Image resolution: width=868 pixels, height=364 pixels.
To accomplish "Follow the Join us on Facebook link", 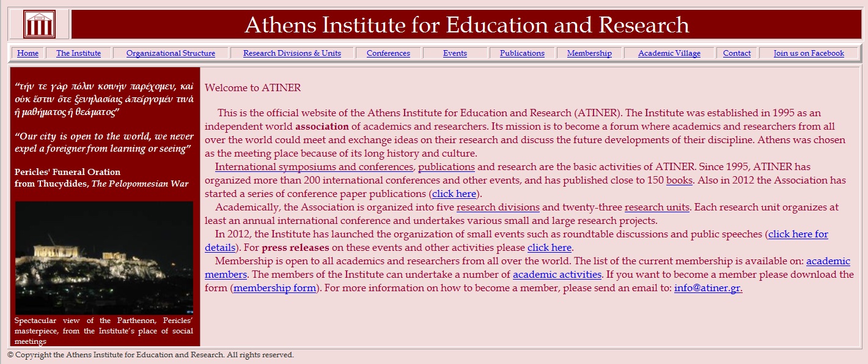I will click(x=809, y=53).
